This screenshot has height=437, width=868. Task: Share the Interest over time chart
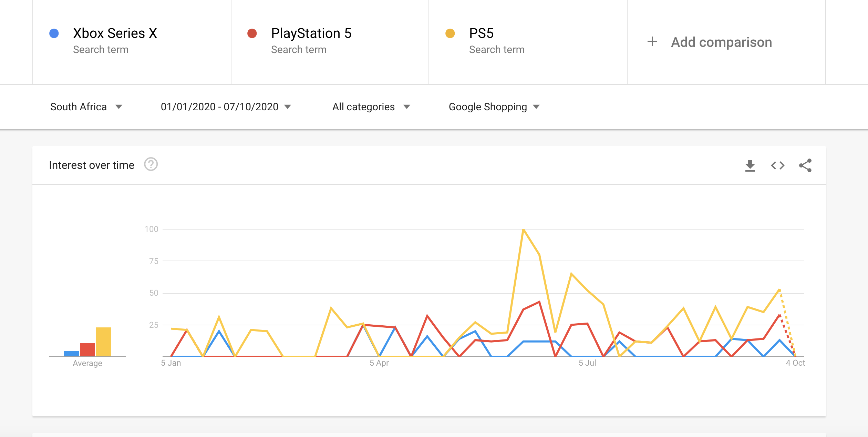click(805, 166)
